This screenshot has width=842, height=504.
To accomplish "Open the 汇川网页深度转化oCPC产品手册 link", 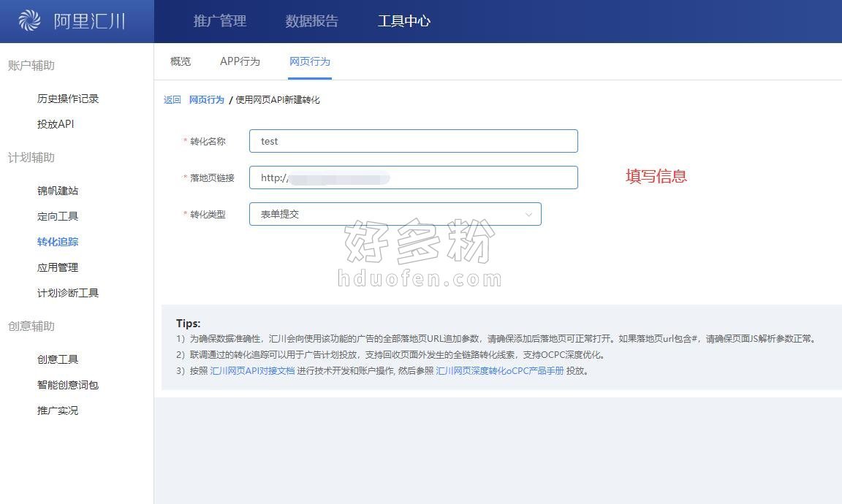I will tap(499, 371).
